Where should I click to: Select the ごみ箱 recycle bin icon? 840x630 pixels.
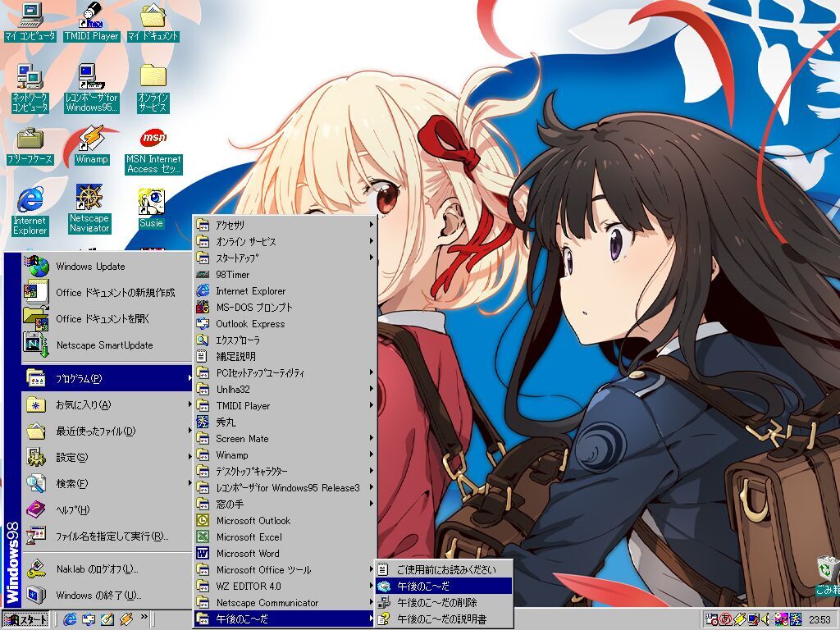click(827, 576)
